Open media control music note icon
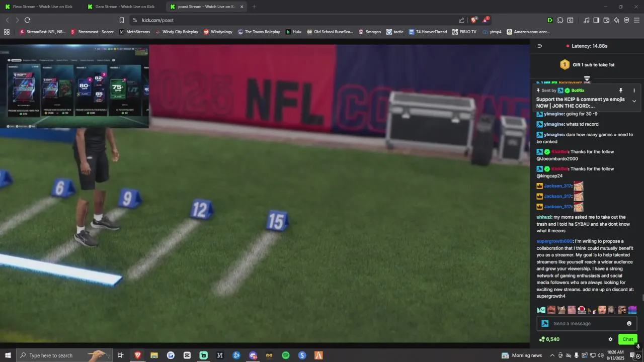The image size is (644, 362). (x=586, y=20)
